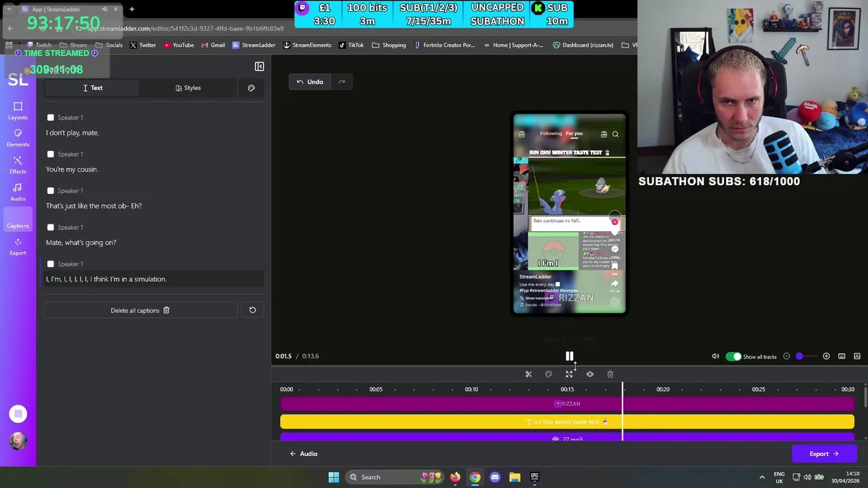This screenshot has width=868, height=488.
Task: Click Delete all captions
Action: pos(140,310)
